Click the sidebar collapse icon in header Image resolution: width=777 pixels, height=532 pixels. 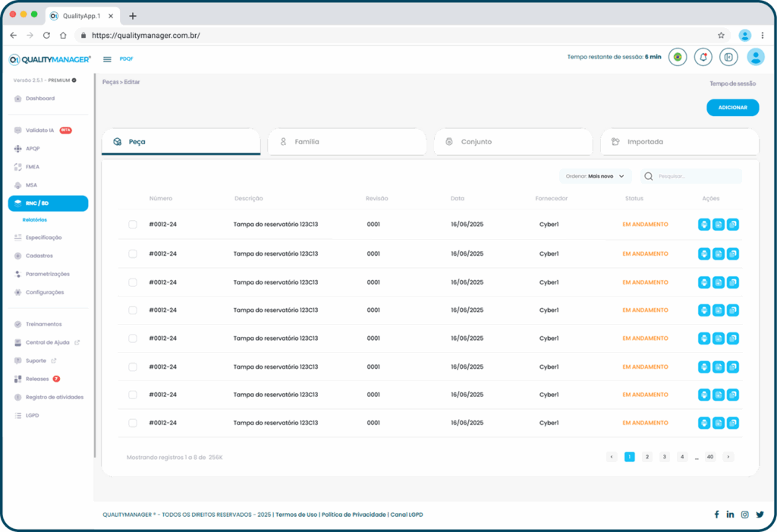click(728, 57)
